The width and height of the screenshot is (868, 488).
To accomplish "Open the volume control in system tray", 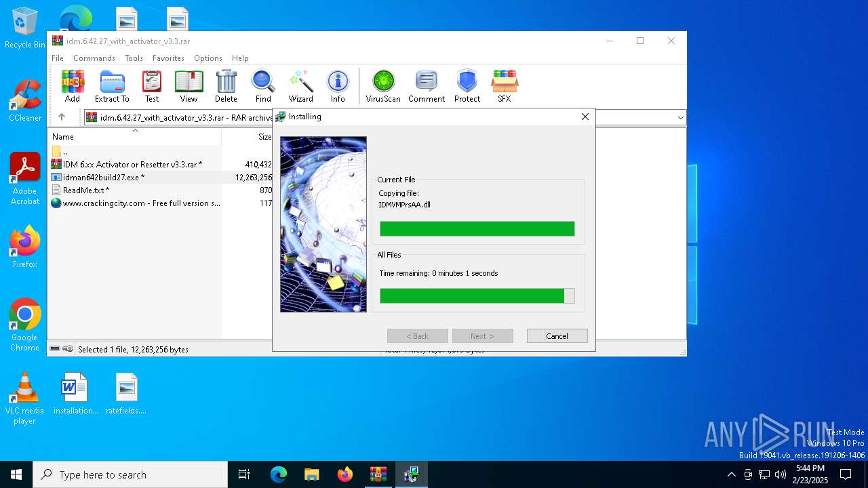I will (x=781, y=474).
